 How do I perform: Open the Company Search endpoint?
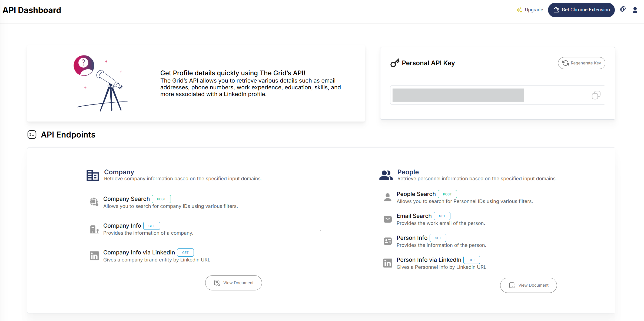coord(127,199)
